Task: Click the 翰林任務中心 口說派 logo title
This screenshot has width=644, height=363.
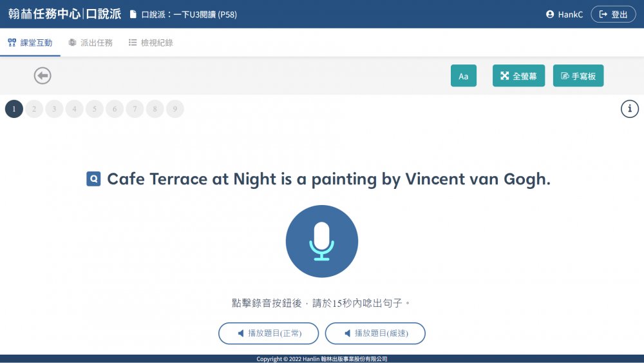Action: [x=64, y=14]
